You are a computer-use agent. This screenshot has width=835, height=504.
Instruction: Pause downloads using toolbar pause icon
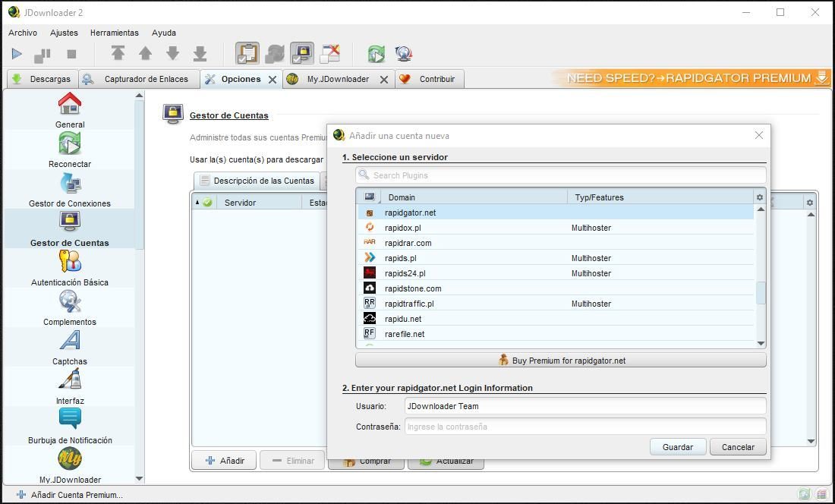(x=42, y=55)
